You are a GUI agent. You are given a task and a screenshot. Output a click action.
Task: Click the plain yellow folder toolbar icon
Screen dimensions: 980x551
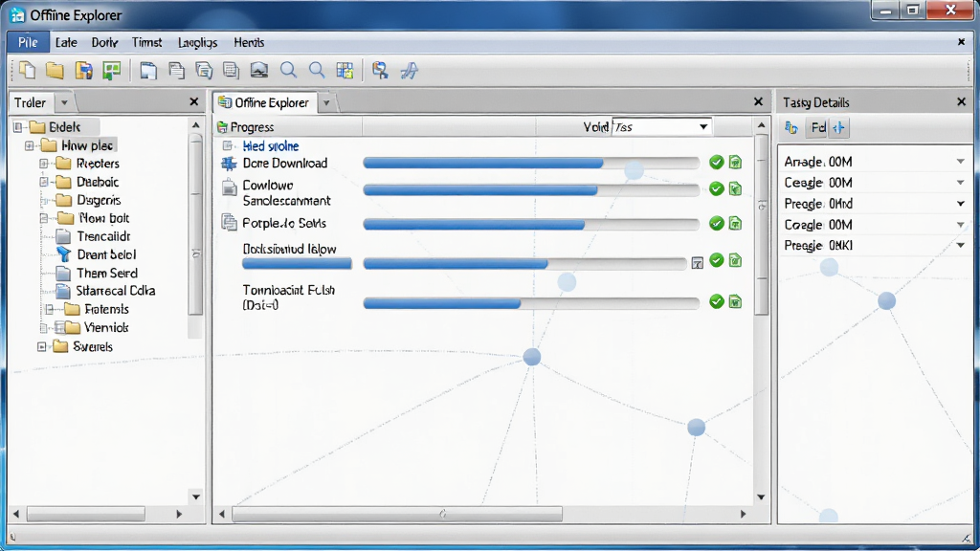pyautogui.click(x=55, y=70)
